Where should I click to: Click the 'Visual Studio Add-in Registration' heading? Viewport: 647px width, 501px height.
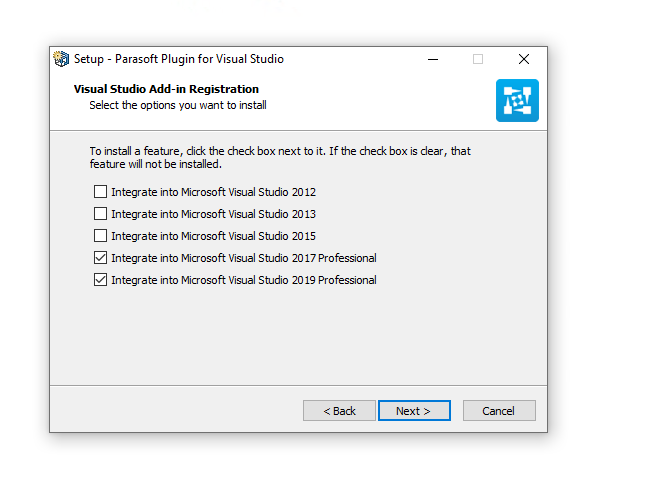166,89
